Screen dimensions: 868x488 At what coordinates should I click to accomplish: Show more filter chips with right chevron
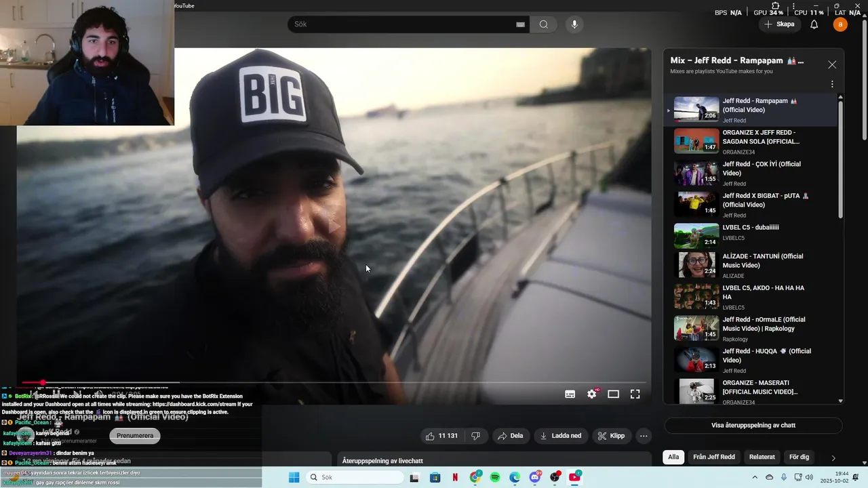pyautogui.click(x=833, y=457)
